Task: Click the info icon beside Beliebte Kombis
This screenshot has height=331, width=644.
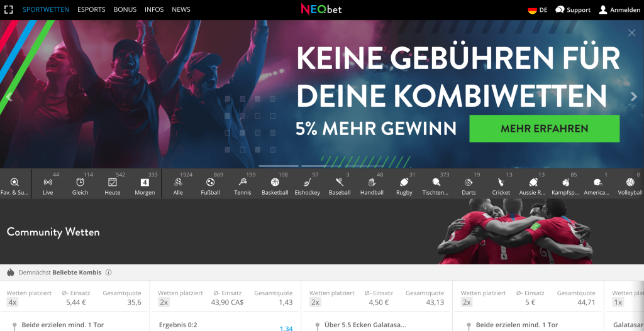Action: [108, 273]
